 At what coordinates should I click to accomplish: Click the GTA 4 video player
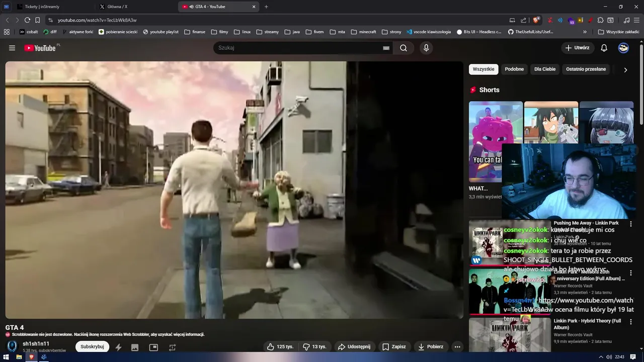[234, 190]
